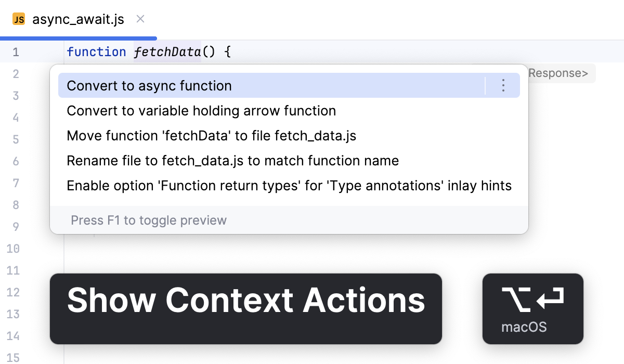This screenshot has height=364, width=624.
Task: Click the Show Context Actions label banner
Action: coord(245,309)
